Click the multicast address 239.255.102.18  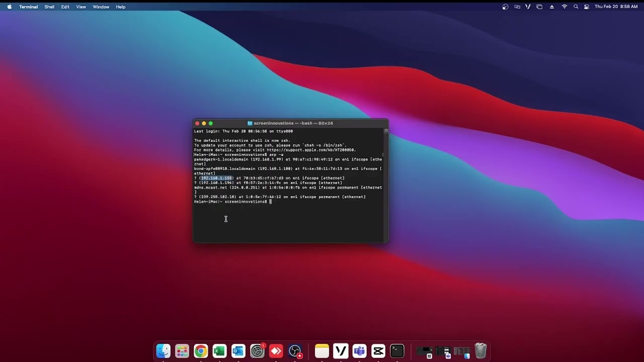coord(217,197)
